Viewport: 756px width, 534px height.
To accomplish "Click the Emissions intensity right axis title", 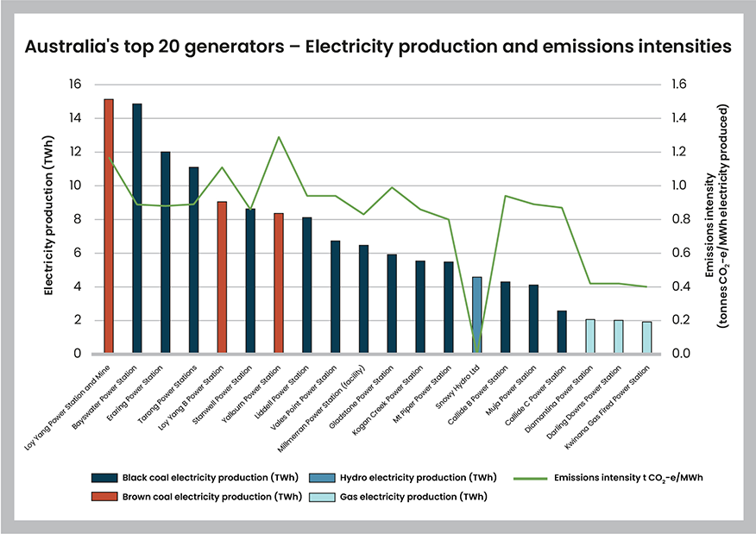I will [x=714, y=218].
